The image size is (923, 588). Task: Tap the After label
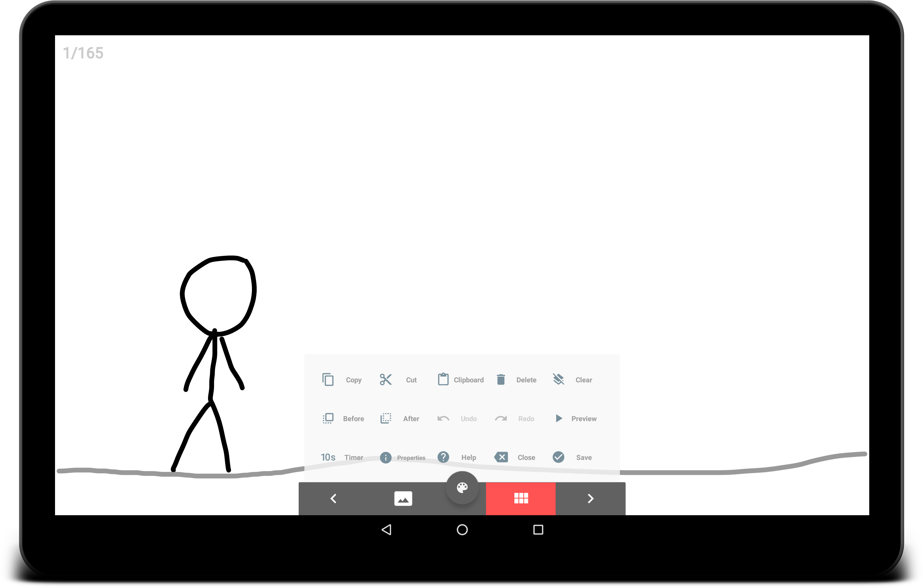411,419
